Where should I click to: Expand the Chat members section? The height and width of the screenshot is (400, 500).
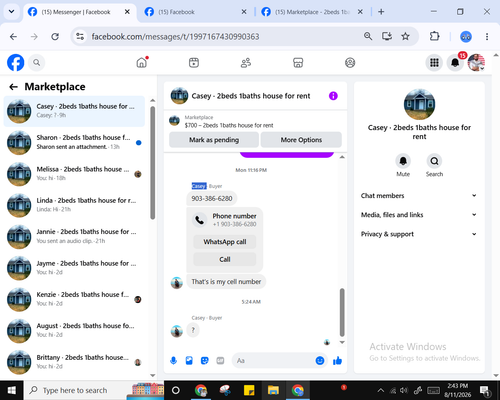click(419, 196)
